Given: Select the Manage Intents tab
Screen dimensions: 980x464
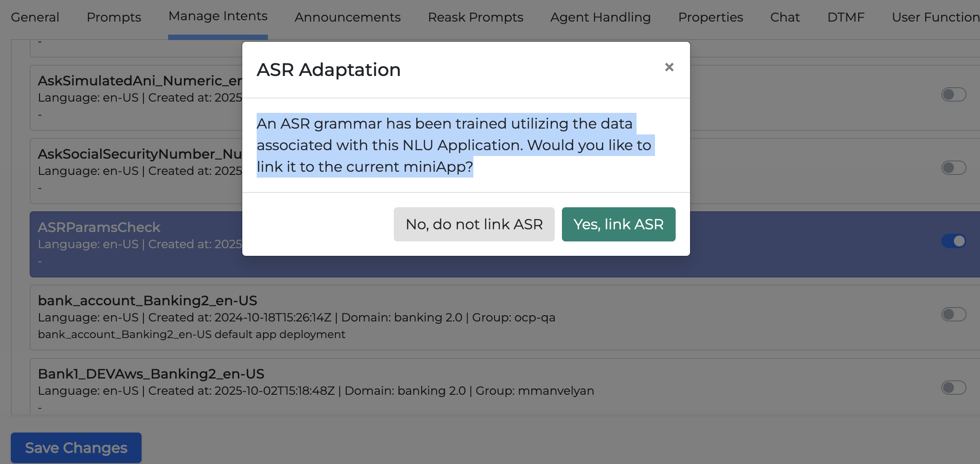Looking at the screenshot, I should (218, 16).
